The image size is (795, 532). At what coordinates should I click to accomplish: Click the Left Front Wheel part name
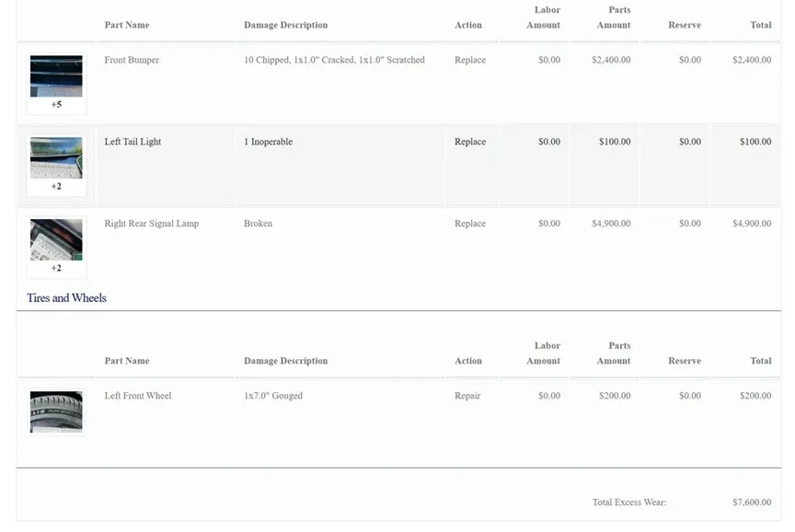click(138, 396)
